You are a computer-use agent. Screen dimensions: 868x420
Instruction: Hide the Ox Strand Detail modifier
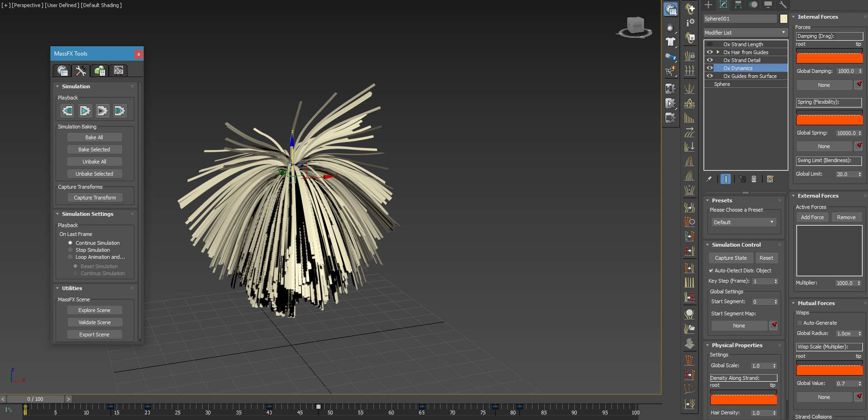click(x=710, y=60)
